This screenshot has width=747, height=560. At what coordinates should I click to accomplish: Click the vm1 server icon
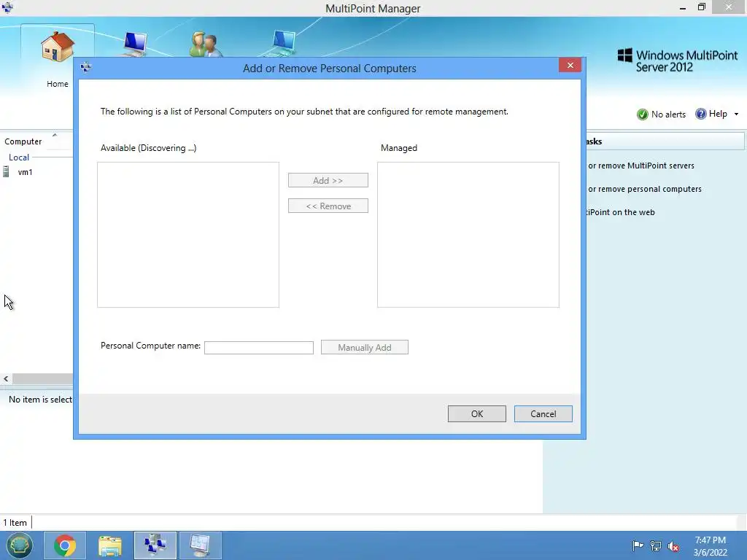tap(6, 172)
